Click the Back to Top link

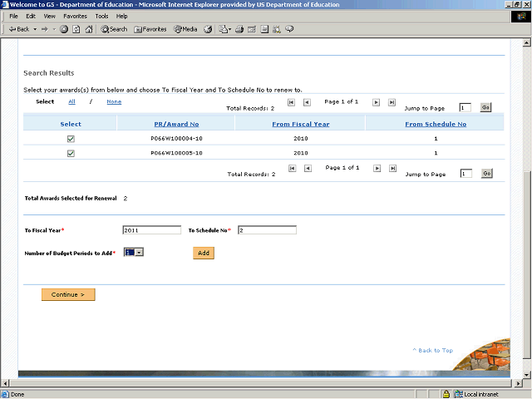click(432, 351)
